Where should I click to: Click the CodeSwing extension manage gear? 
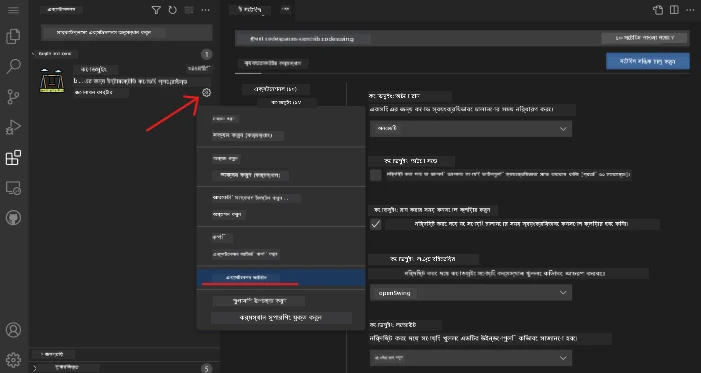(206, 93)
